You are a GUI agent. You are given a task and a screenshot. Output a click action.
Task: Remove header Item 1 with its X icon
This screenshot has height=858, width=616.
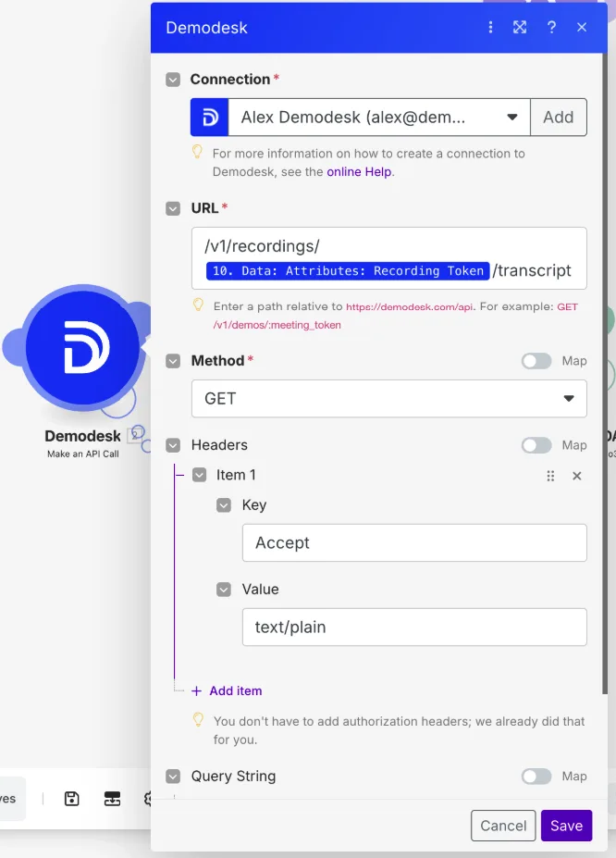[x=576, y=476]
